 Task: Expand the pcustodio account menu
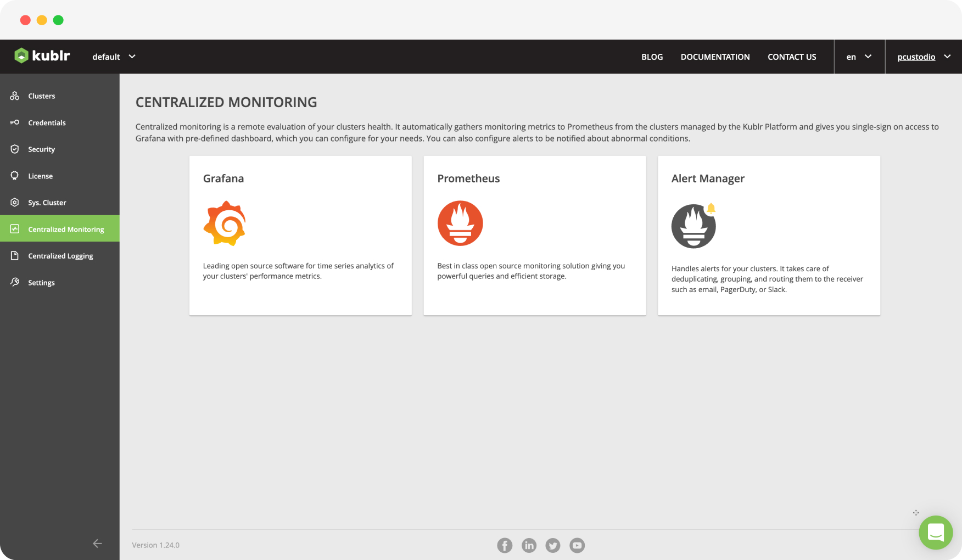(947, 57)
